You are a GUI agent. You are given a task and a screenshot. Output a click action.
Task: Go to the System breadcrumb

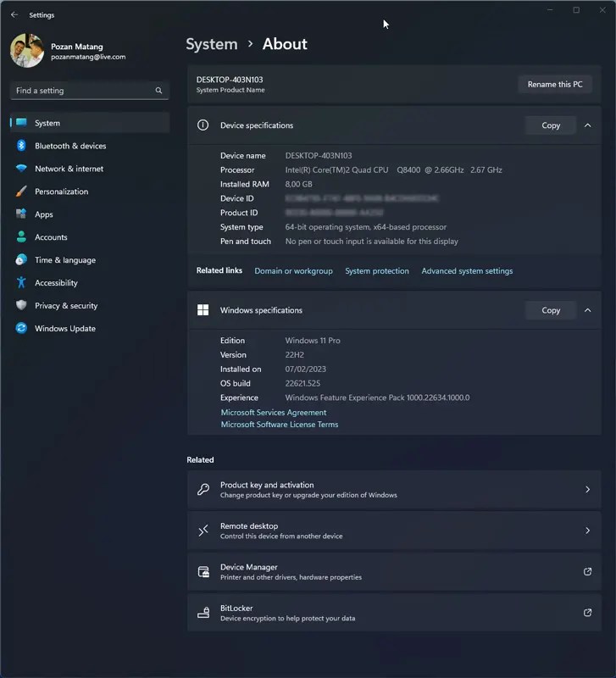coord(212,44)
